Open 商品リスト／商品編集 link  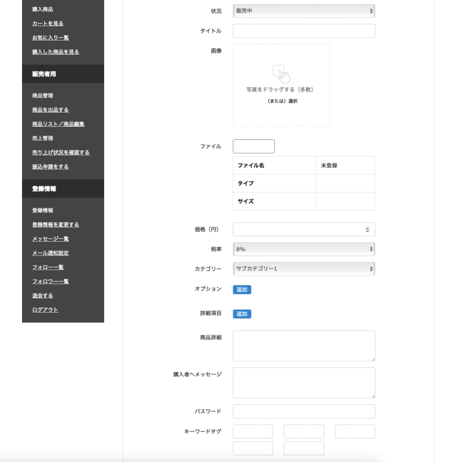pyautogui.click(x=58, y=124)
